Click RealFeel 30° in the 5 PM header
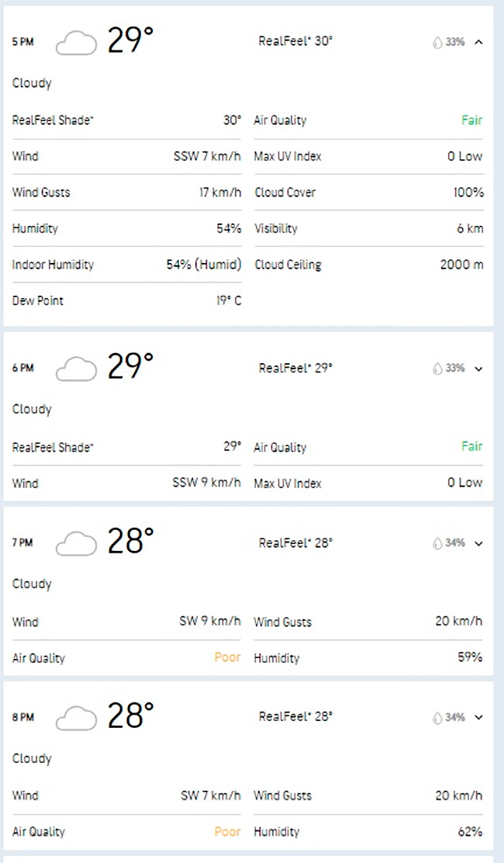 (295, 41)
